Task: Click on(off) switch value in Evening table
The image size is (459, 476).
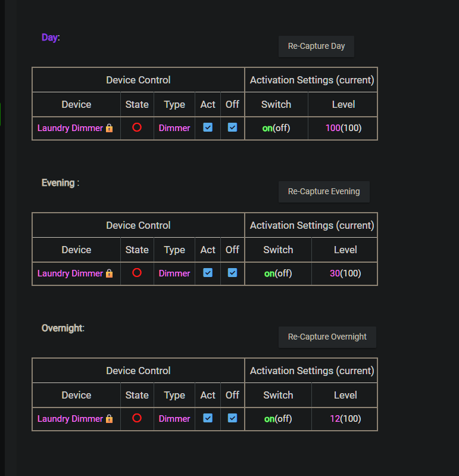Action: click(x=278, y=273)
